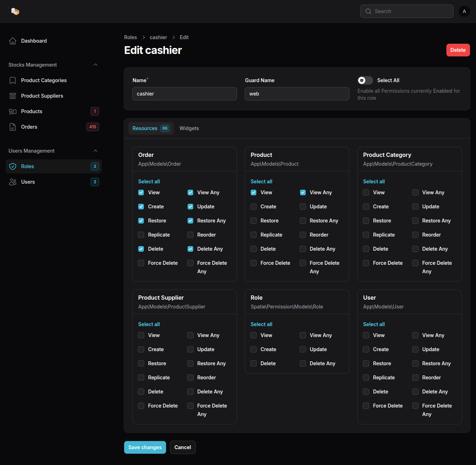Click Select all under Product Category
The height and width of the screenshot is (465, 476).
[374, 182]
